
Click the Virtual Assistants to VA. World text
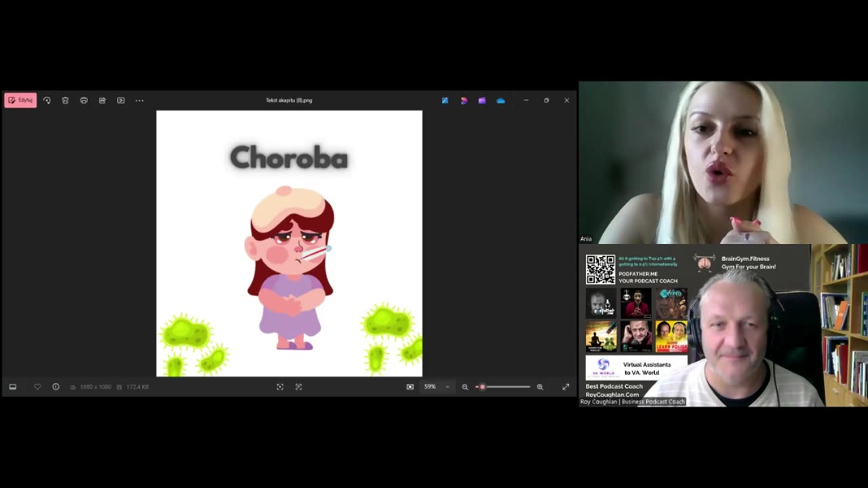click(647, 369)
